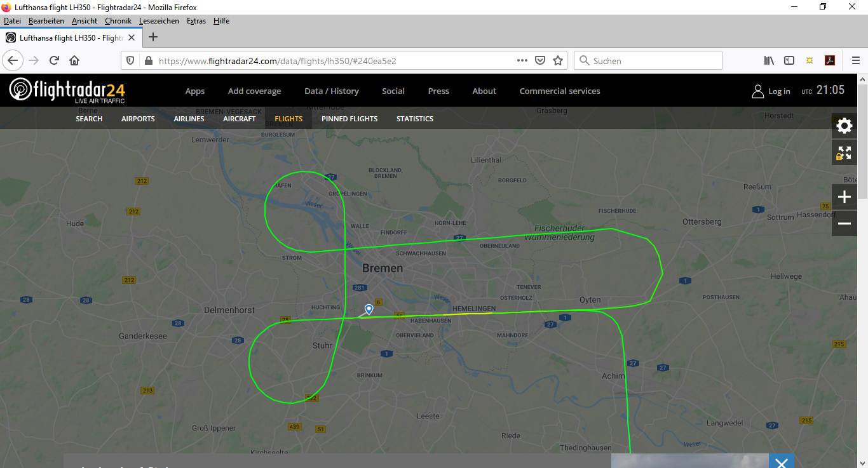Click the yellow segment of flight path
Viewport: 868px width, 468px height.
click(x=469, y=313)
